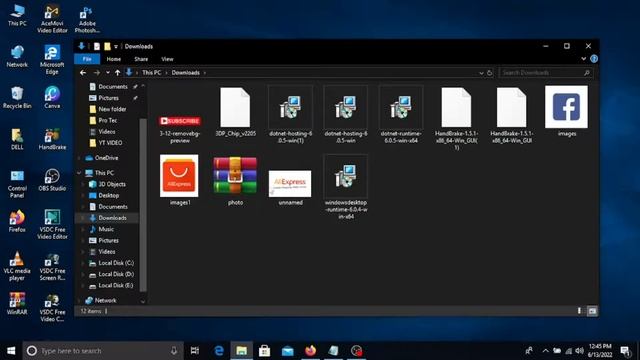Open the Share ribbon tab
Screen dimensions: 640x360
pos(141,59)
